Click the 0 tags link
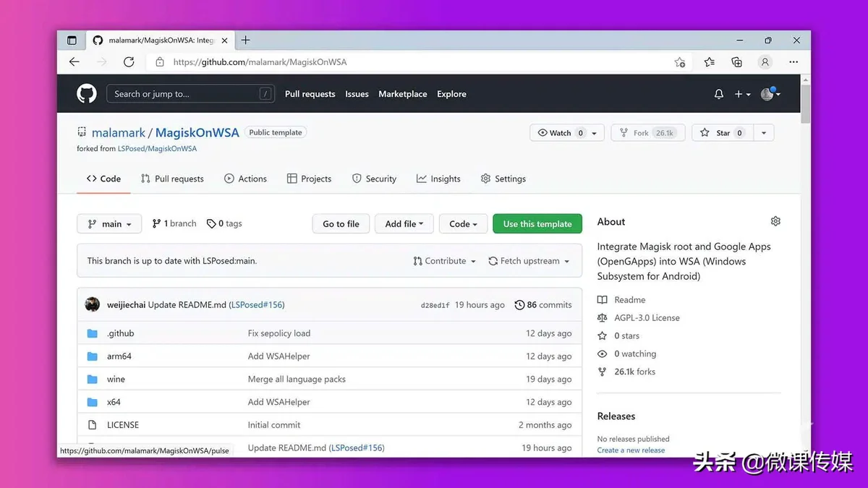The width and height of the screenshot is (868, 488). 224,224
